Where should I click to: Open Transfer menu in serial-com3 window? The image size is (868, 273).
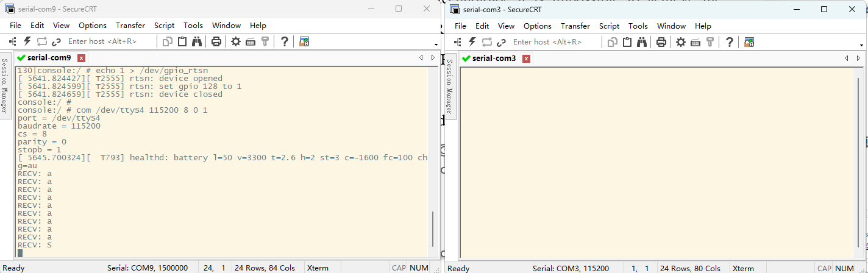click(x=575, y=26)
